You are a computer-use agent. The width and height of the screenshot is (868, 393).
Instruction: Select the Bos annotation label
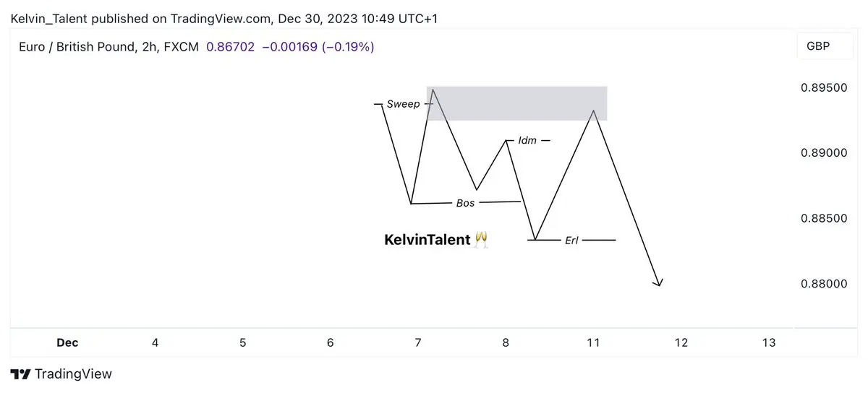pyautogui.click(x=466, y=203)
